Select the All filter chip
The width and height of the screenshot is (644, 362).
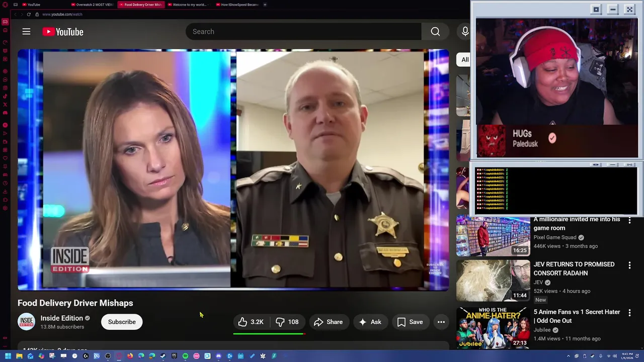coord(464,59)
